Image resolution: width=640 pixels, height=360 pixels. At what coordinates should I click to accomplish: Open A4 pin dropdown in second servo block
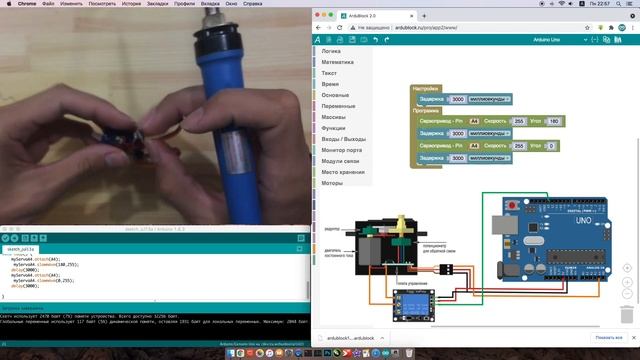(x=474, y=146)
